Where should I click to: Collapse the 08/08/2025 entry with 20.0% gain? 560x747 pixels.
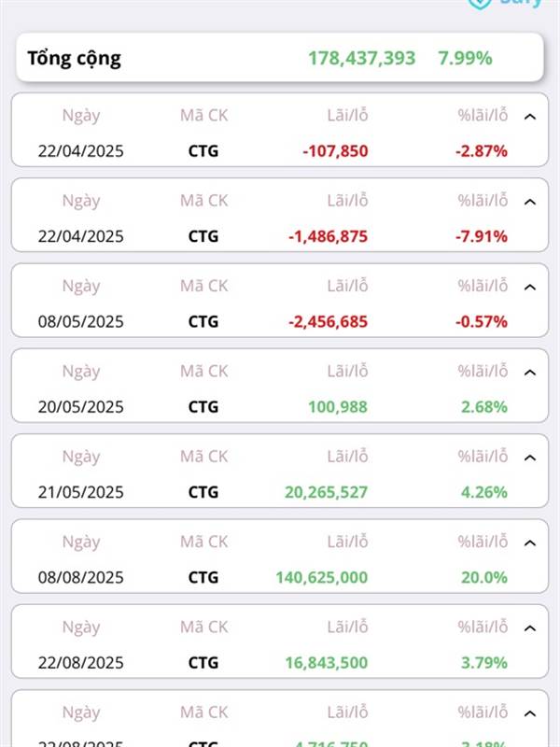[530, 543]
